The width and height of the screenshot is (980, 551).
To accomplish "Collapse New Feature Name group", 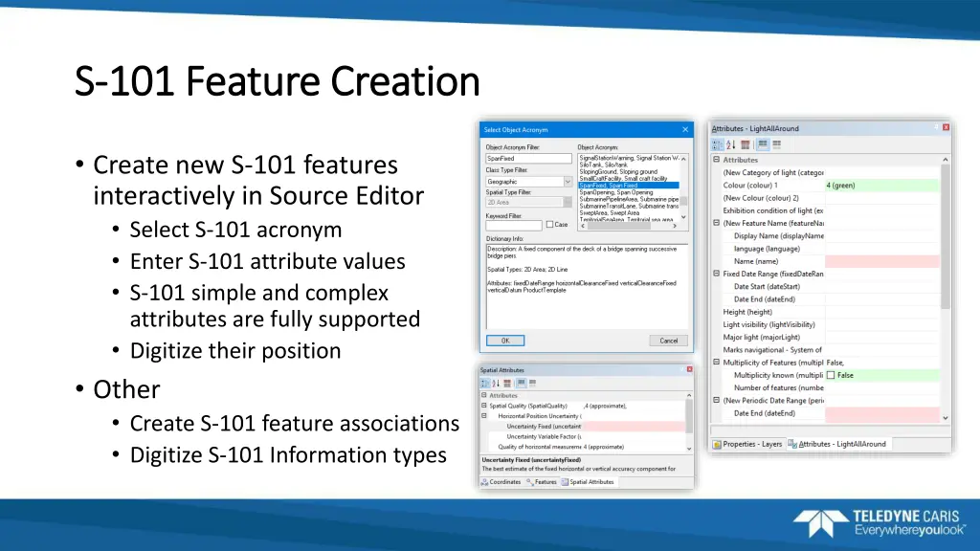I will (717, 222).
